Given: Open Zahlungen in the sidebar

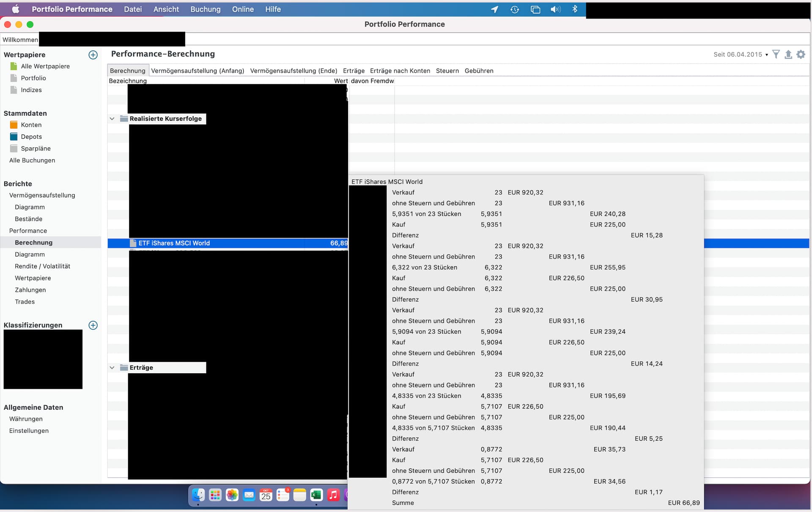Looking at the screenshot, I should [x=30, y=290].
